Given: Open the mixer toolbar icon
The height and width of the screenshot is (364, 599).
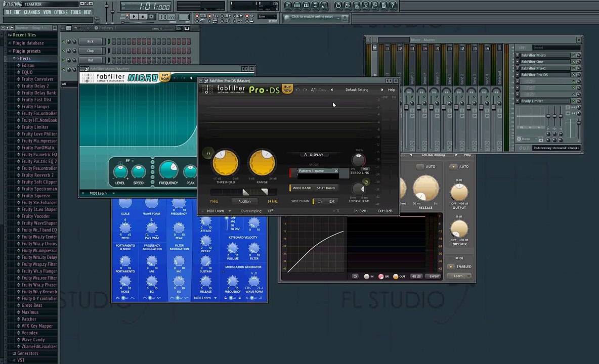Looking at the screenshot, I should point(325,6).
